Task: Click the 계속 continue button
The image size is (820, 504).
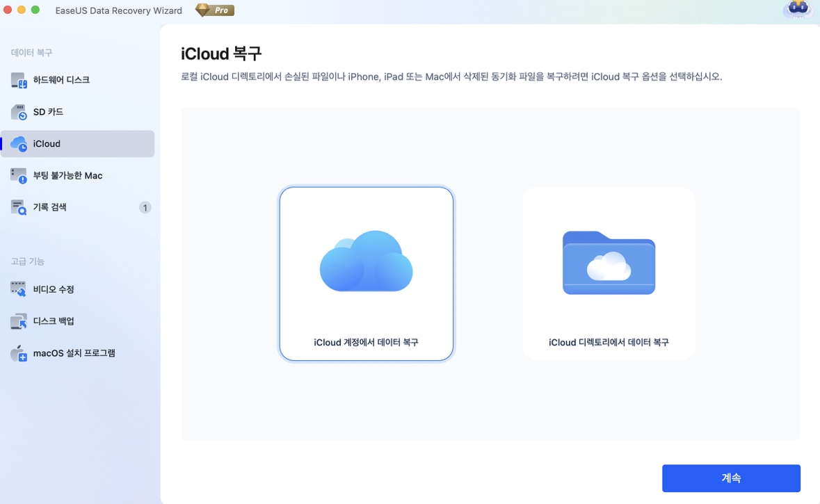Action: tap(731, 478)
